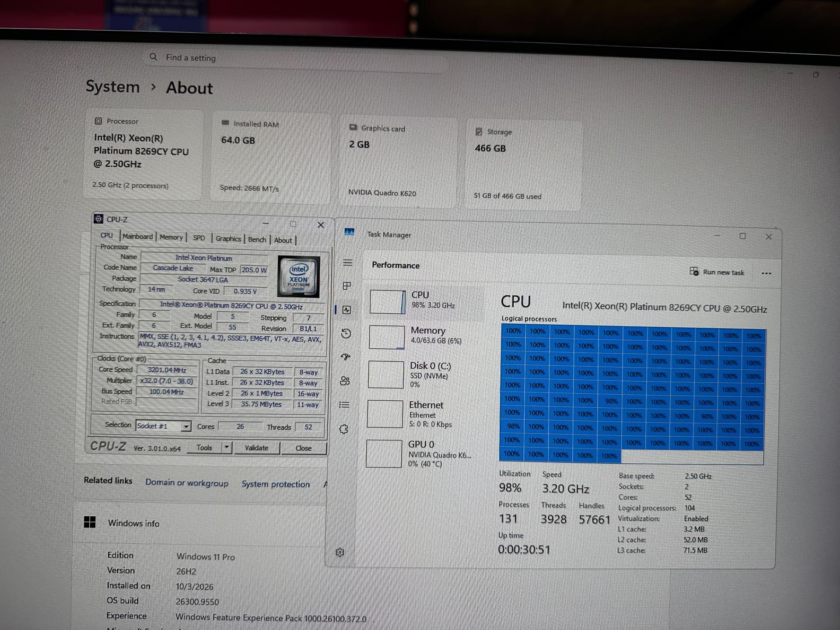Click Validate button in CPU-Z

point(257,448)
